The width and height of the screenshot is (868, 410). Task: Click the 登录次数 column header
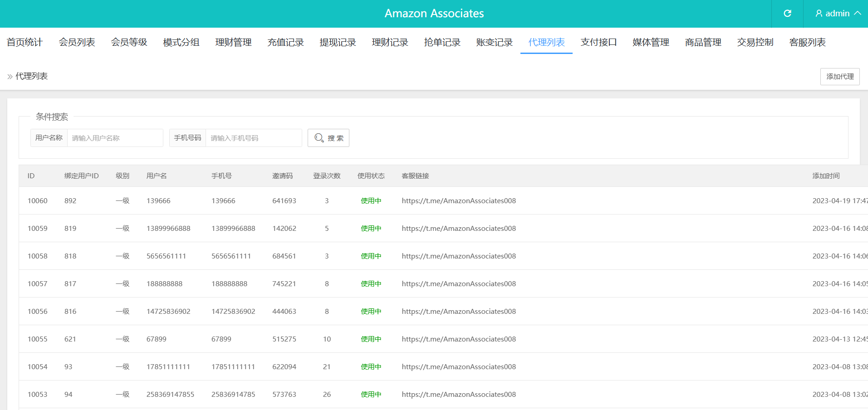[327, 176]
